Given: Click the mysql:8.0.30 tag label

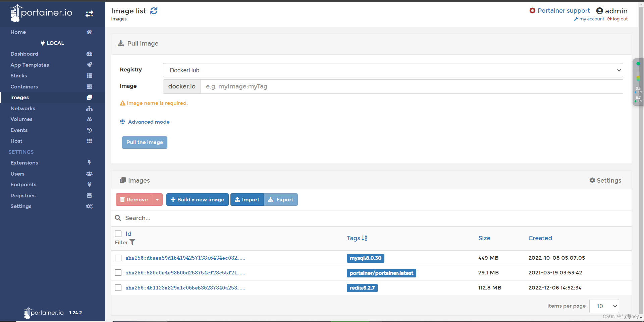Looking at the screenshot, I should (x=366, y=258).
